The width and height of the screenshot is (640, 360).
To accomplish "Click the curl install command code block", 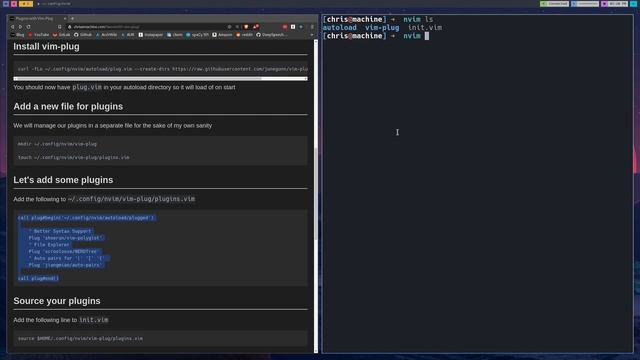I will (160, 69).
